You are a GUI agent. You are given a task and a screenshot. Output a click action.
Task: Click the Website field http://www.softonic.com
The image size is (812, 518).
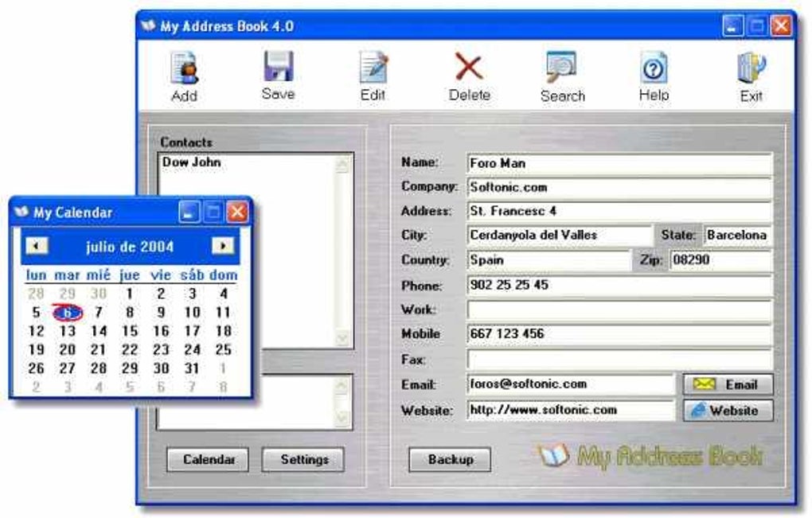tap(571, 410)
